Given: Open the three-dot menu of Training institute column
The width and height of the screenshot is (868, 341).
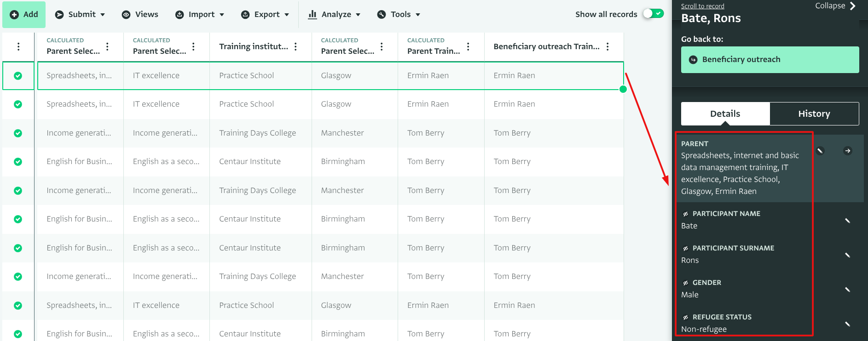Looking at the screenshot, I should coord(295,46).
